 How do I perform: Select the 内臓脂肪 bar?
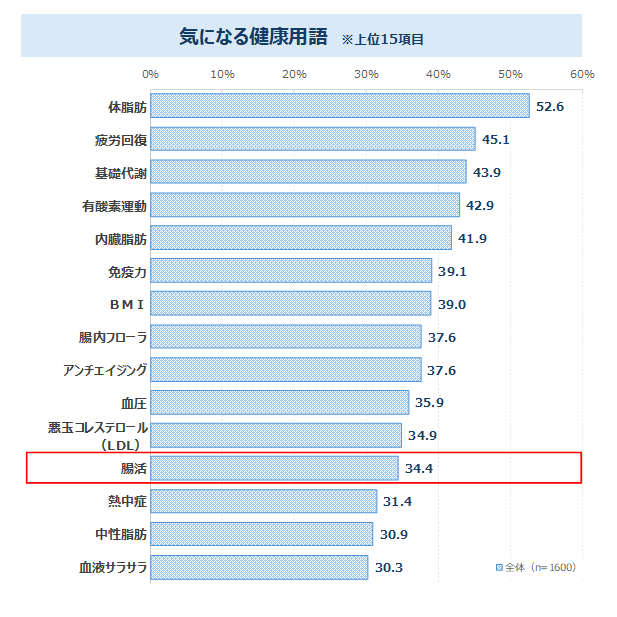[x=301, y=239]
